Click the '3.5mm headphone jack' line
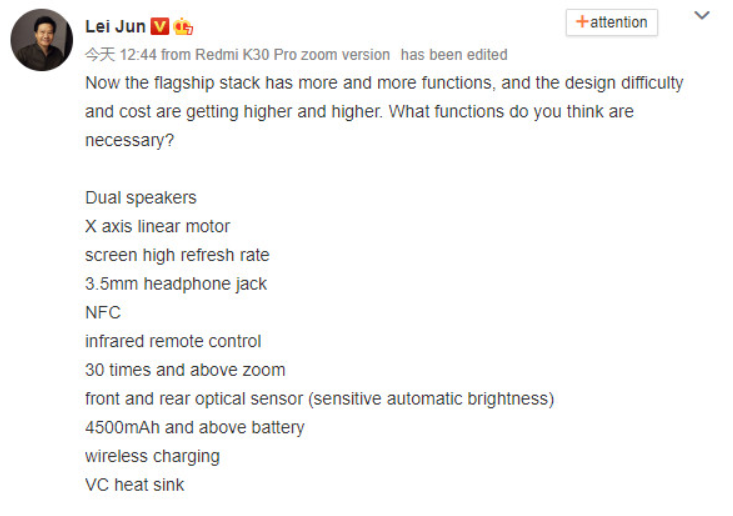The image size is (733, 516). (x=176, y=284)
